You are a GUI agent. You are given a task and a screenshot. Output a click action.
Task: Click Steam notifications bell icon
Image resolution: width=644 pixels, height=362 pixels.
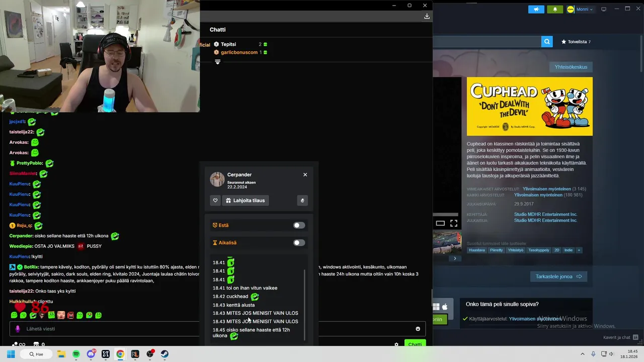click(555, 9)
